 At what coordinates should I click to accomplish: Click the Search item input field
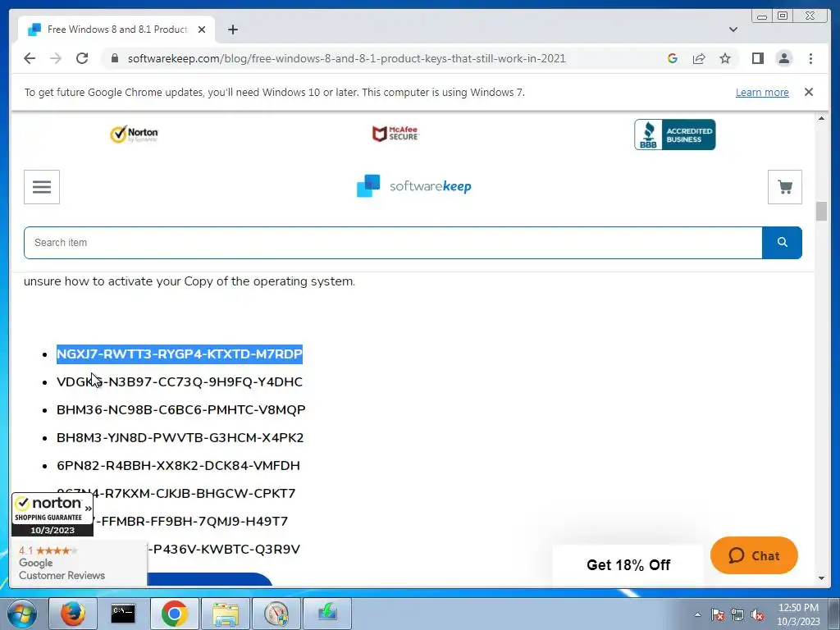(393, 243)
